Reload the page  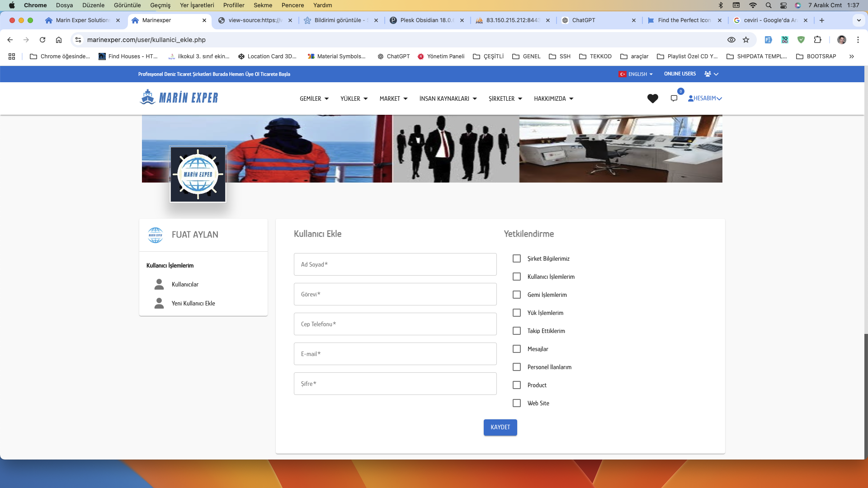click(x=42, y=40)
